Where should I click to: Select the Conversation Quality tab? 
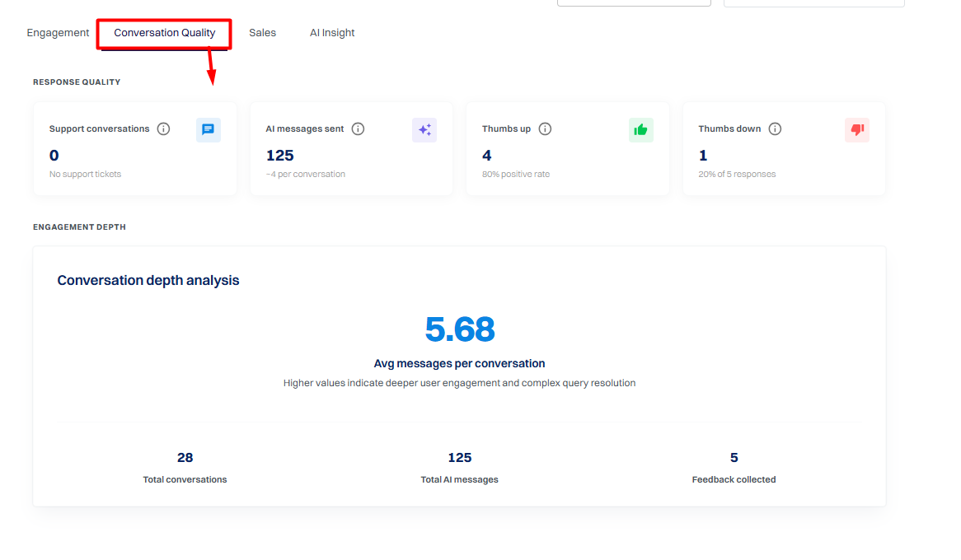(164, 33)
